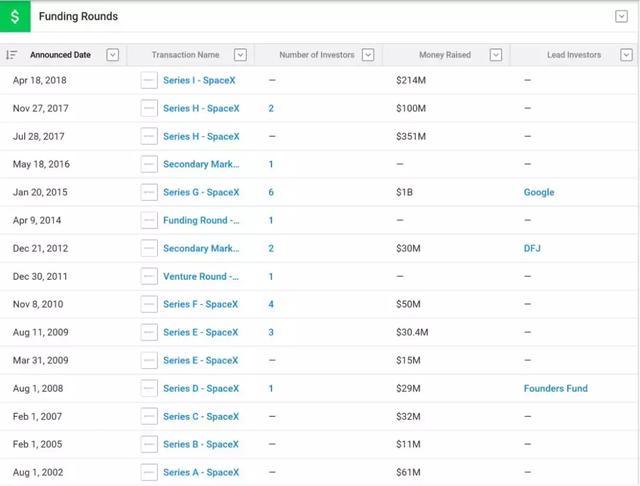Open the Transaction Name column dropdown

[x=240, y=55]
